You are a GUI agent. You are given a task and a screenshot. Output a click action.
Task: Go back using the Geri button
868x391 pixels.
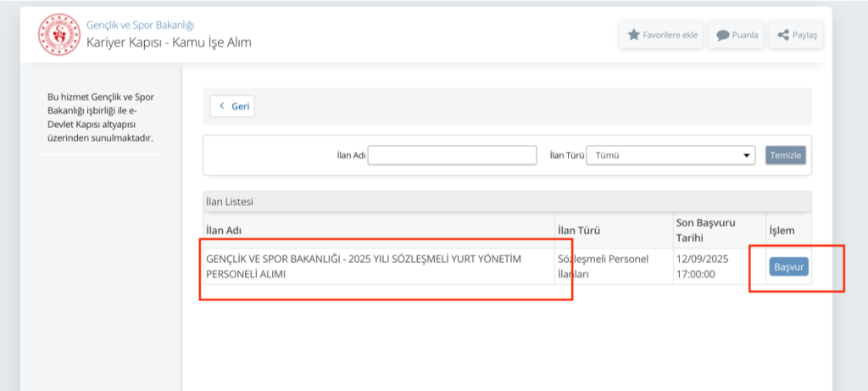click(x=232, y=106)
